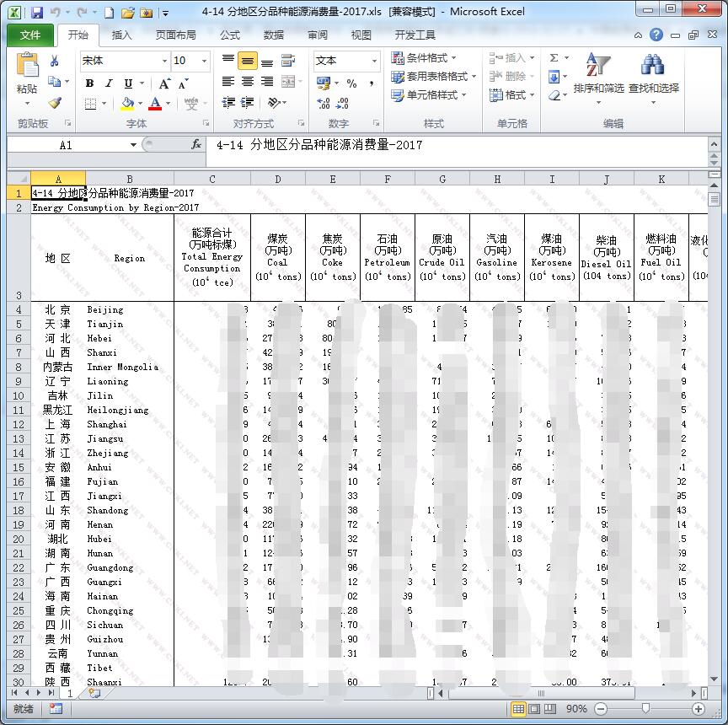
Task: Click the Cut scissors icon
Action: 55,61
